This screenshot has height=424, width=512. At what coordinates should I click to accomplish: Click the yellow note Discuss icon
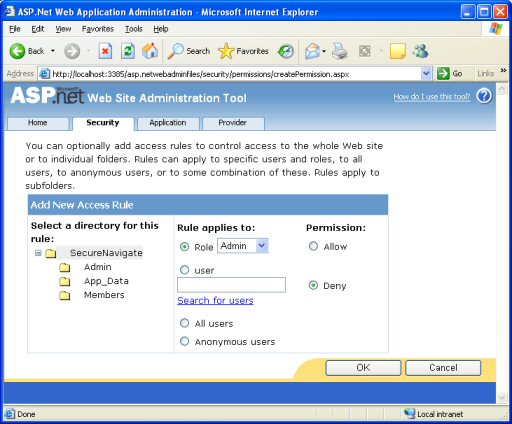pyautogui.click(x=397, y=51)
